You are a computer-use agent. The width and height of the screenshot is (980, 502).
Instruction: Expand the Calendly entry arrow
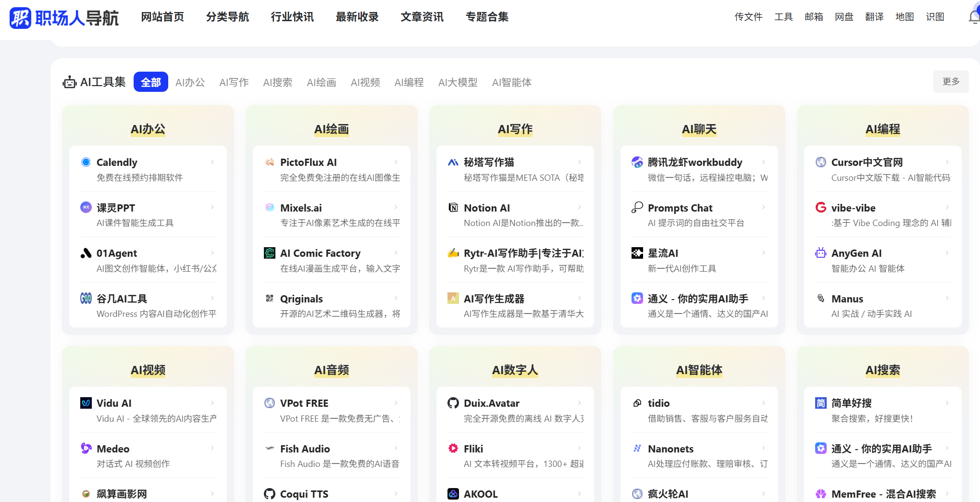pos(212,162)
